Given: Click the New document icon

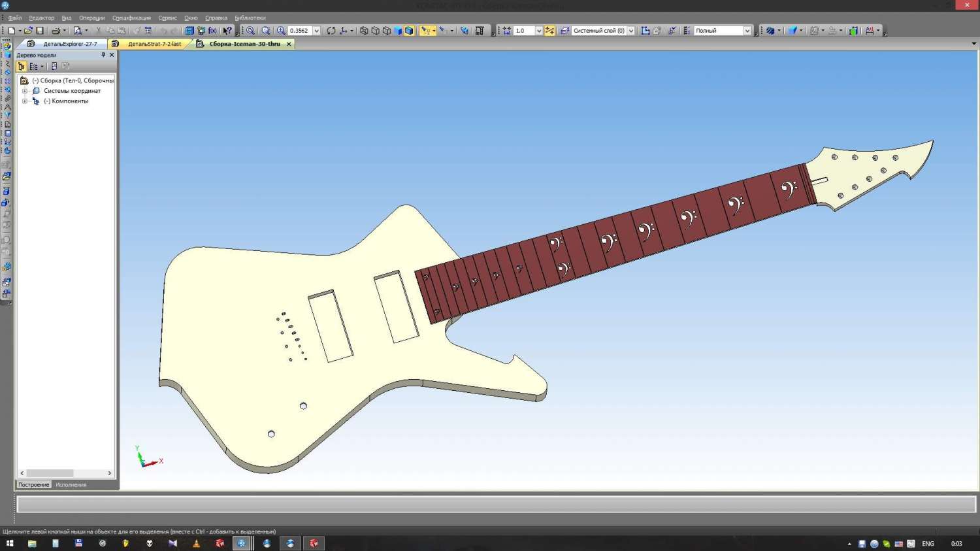Looking at the screenshot, I should click(x=12, y=31).
